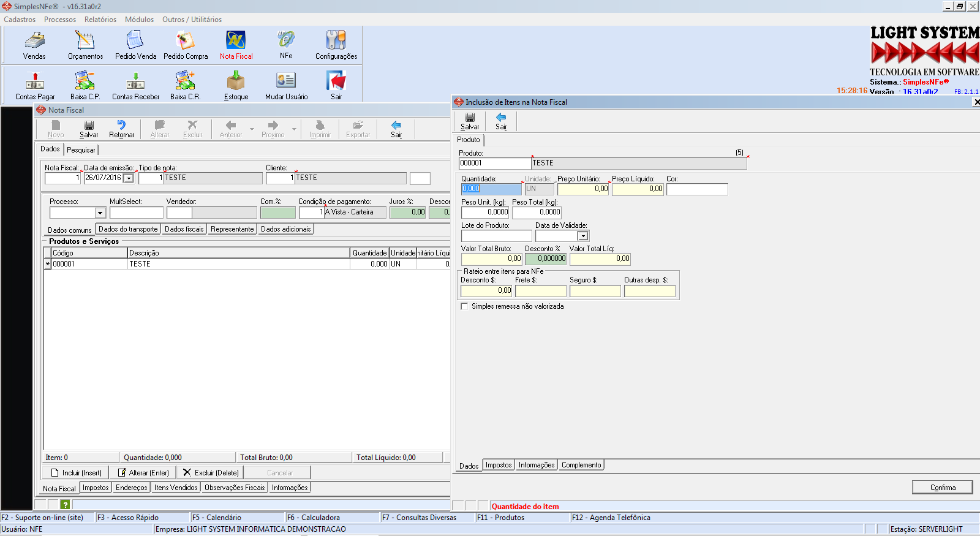Toggle Simples remessa não valorizada checkbox
The image size is (980, 536).
464,306
